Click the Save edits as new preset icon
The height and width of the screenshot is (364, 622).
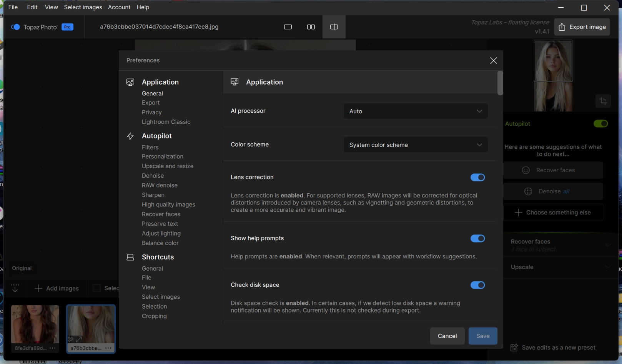click(x=514, y=348)
